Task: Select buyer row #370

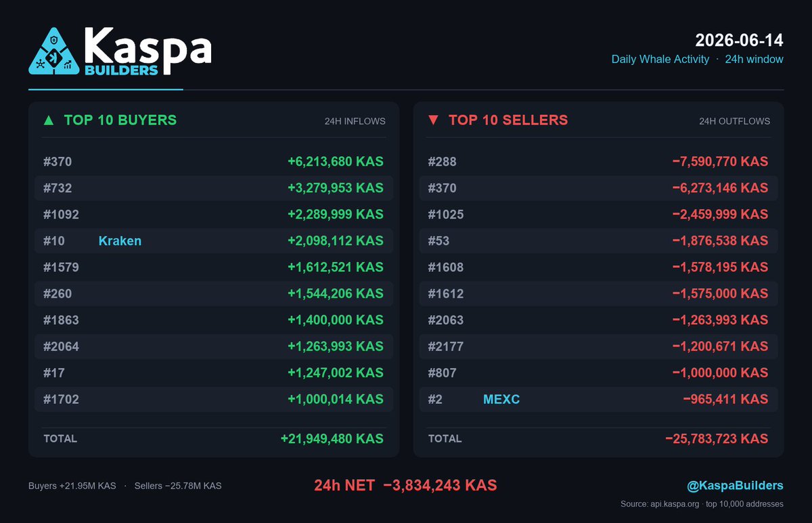Action: pos(214,162)
